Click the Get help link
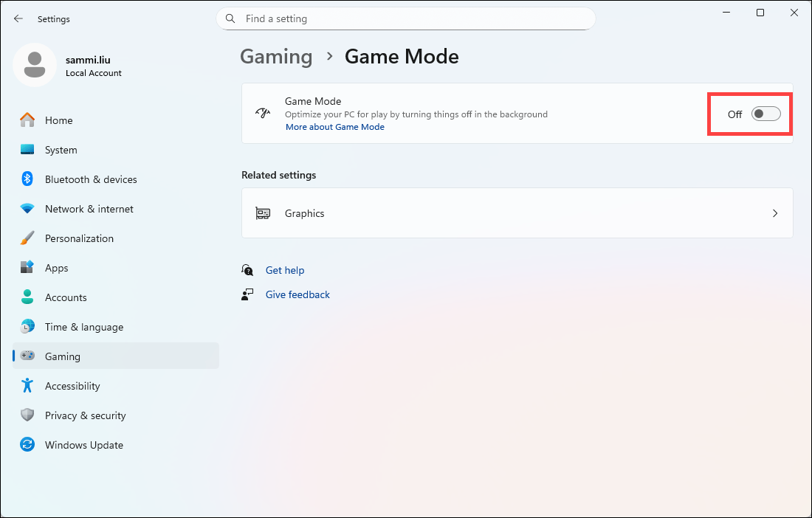 tap(285, 270)
